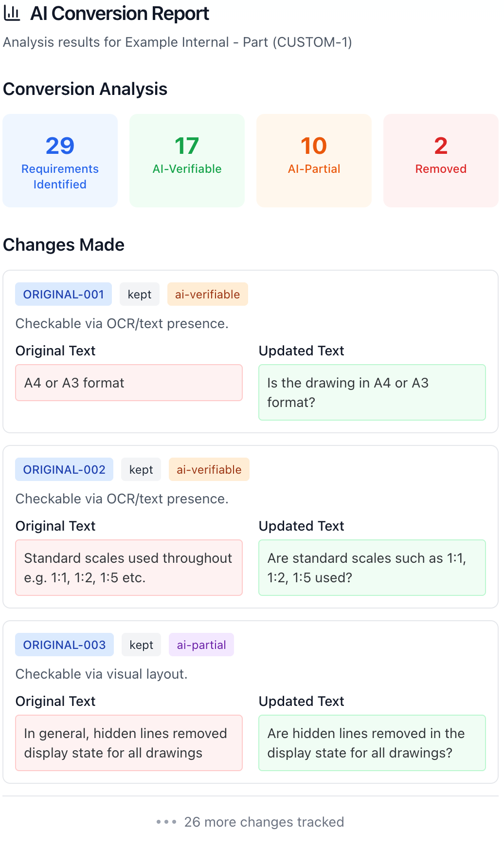The image size is (504, 850).
Task: Click the kept tag on ORIGINAL-003
Action: point(142,645)
